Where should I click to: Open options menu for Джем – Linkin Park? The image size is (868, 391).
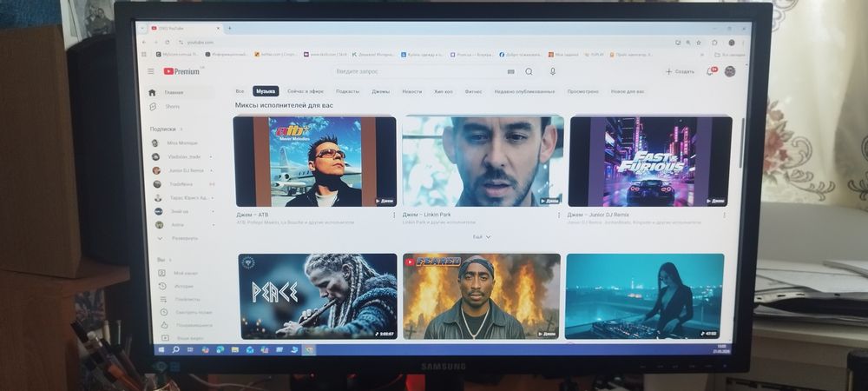558,215
